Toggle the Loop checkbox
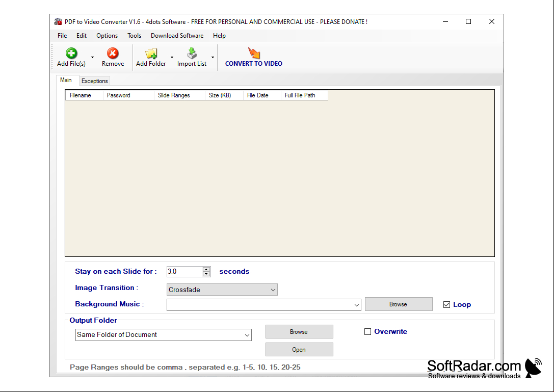Viewport: 554px width, 392px height. coord(446,305)
